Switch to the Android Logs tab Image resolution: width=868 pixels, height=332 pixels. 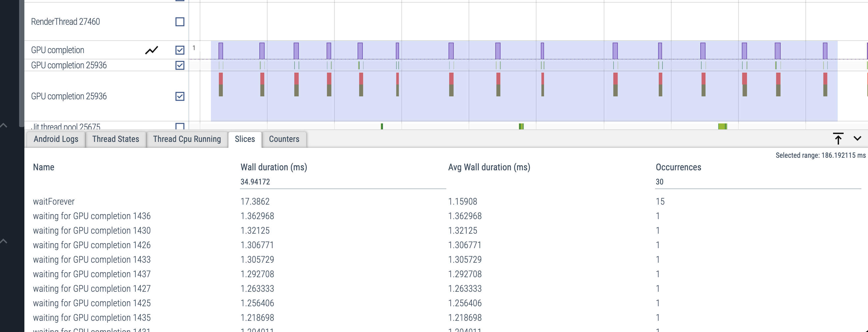pyautogui.click(x=56, y=139)
